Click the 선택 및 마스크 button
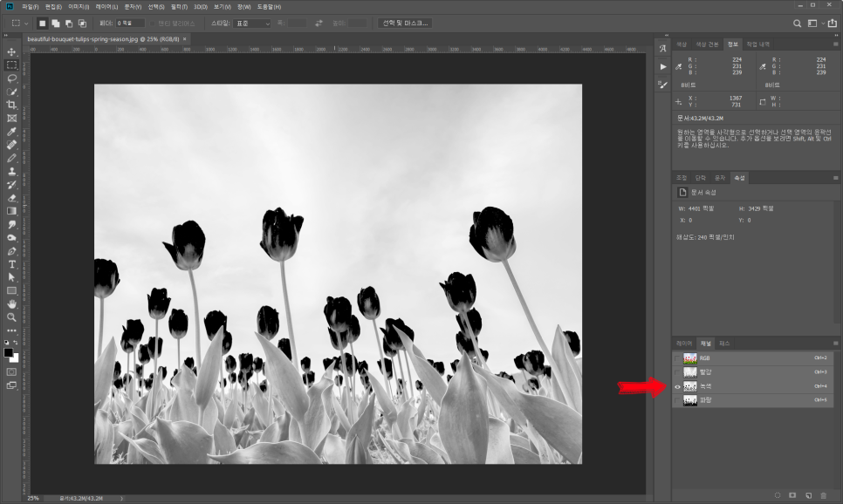 click(404, 24)
